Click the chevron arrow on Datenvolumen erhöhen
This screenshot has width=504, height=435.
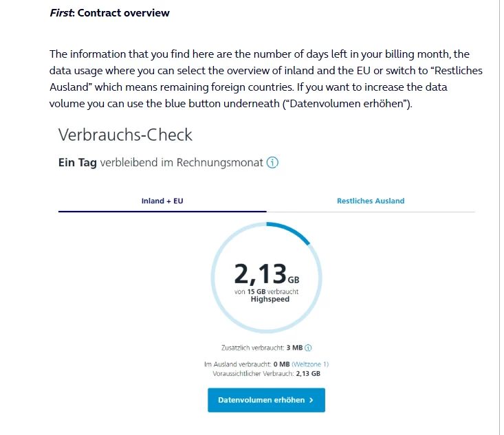[x=311, y=400]
